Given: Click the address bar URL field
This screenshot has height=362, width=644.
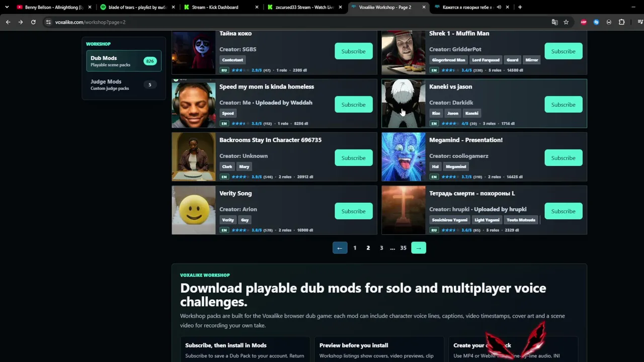Looking at the screenshot, I should pyautogui.click(x=297, y=22).
